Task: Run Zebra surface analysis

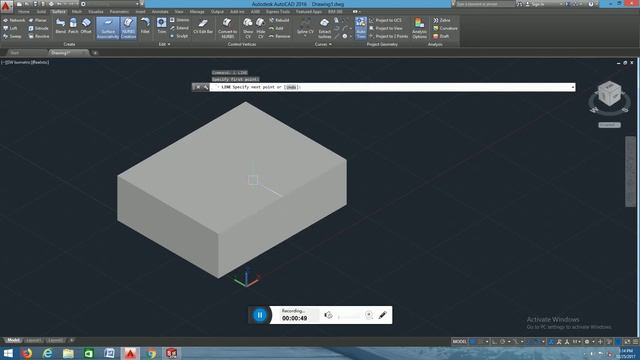Action: click(442, 20)
